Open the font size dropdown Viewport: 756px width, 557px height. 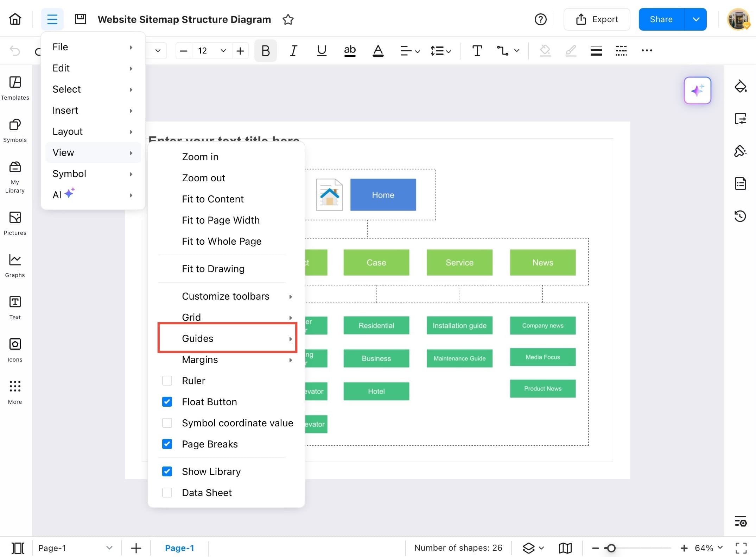223,51
